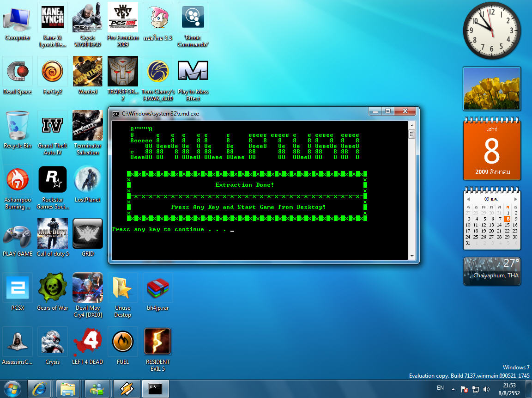This screenshot has width=532, height=398.
Task: Select Tom Clancy's HAWX shortcut
Action: 158,79
